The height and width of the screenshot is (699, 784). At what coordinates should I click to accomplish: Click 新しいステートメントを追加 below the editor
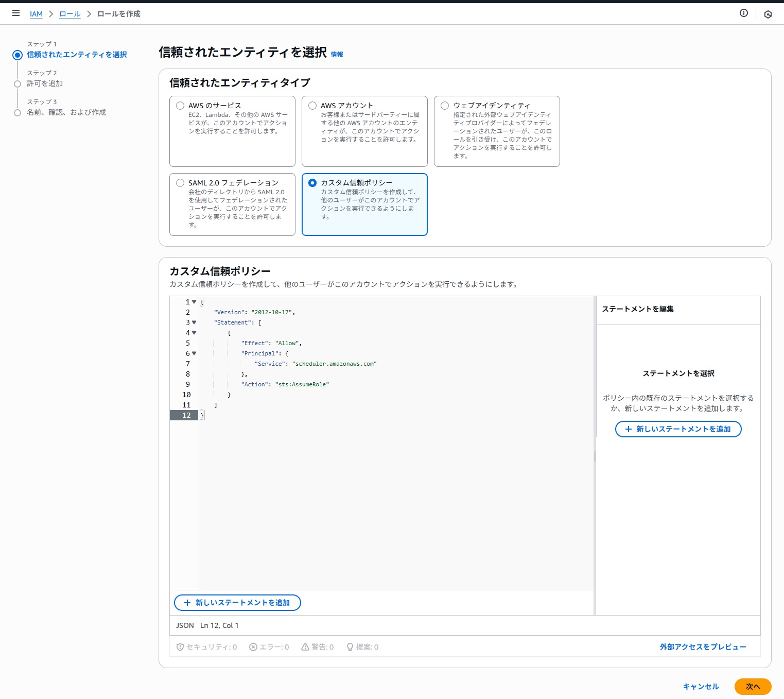237,603
